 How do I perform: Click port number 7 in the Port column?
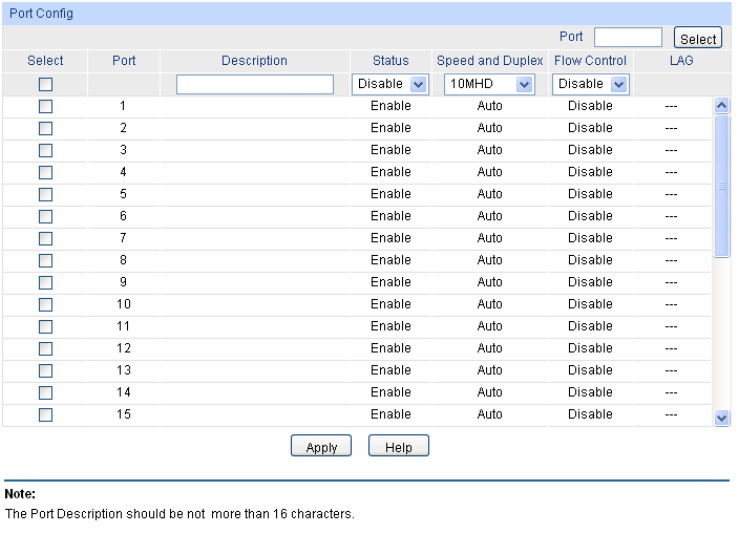point(123,238)
